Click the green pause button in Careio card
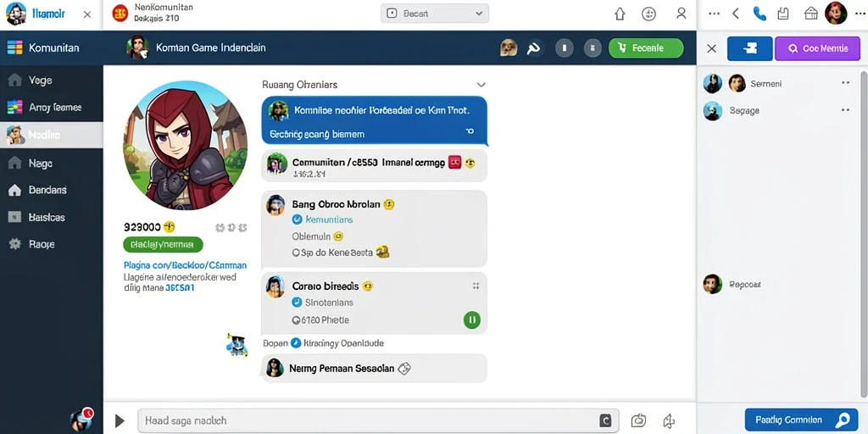Image resolution: width=868 pixels, height=434 pixels. 471,320
